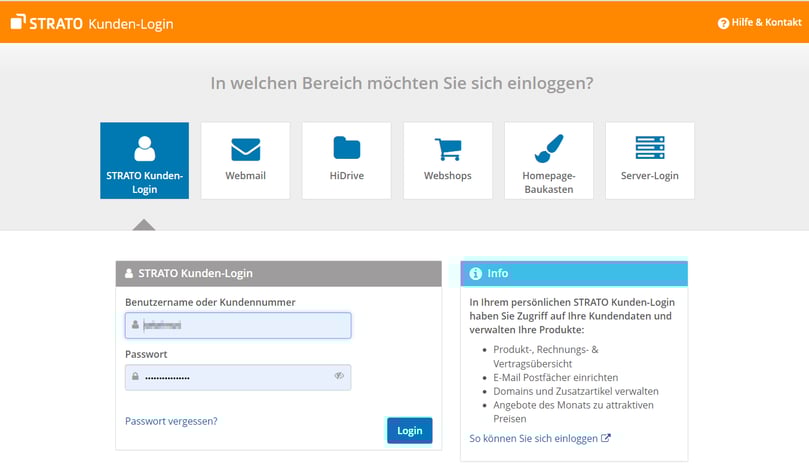Click the user icon in the login panel header
The image size is (809, 476).
click(x=128, y=273)
